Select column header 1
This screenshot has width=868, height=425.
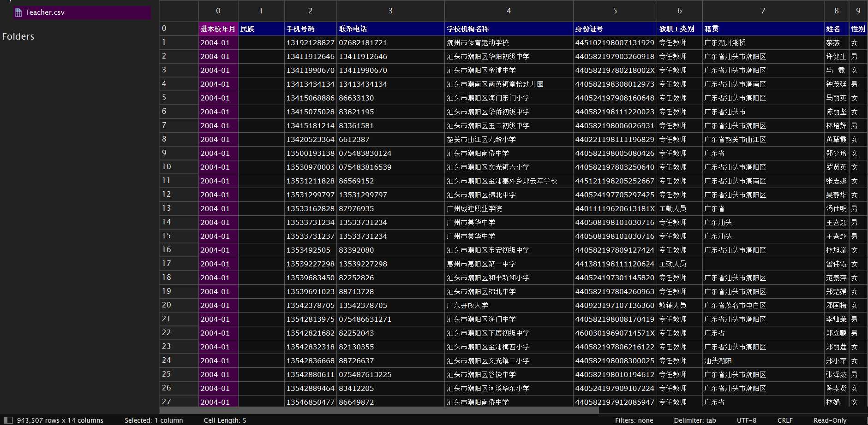point(261,11)
